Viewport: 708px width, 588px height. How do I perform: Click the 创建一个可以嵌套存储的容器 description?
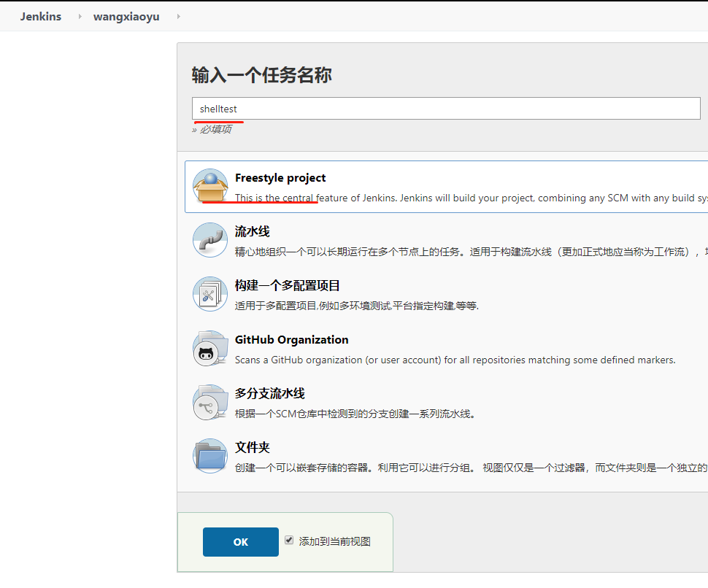click(472, 468)
